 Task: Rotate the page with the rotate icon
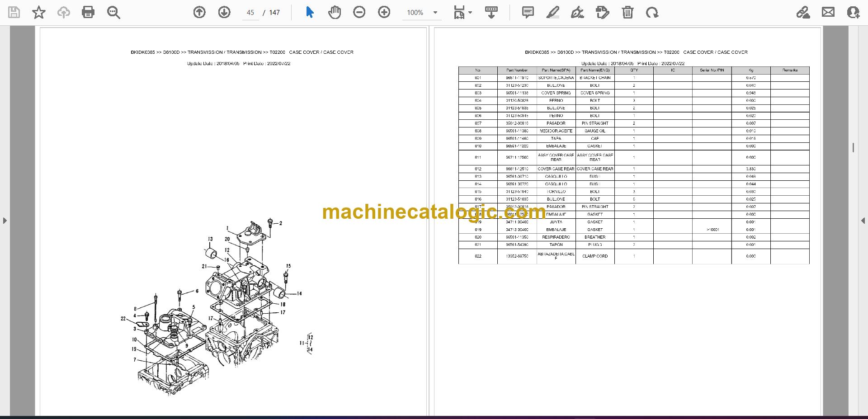(652, 12)
